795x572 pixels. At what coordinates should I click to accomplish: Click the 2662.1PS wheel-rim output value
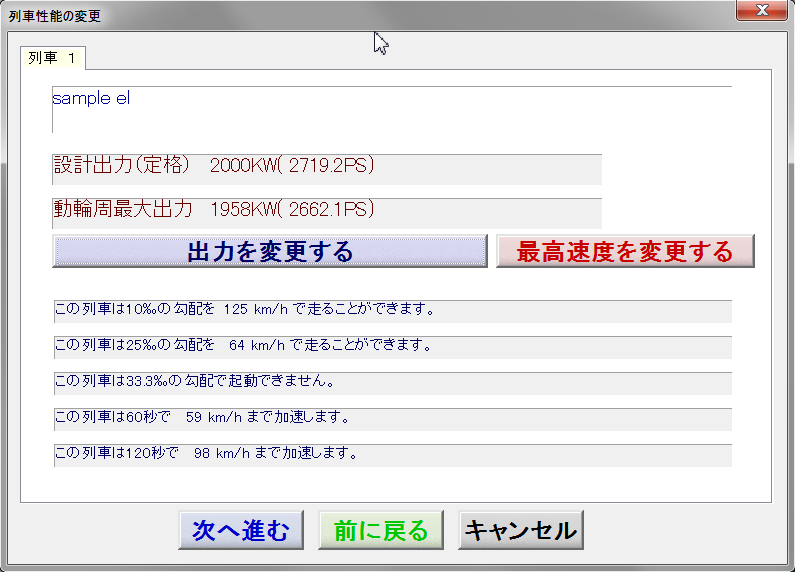[331, 210]
